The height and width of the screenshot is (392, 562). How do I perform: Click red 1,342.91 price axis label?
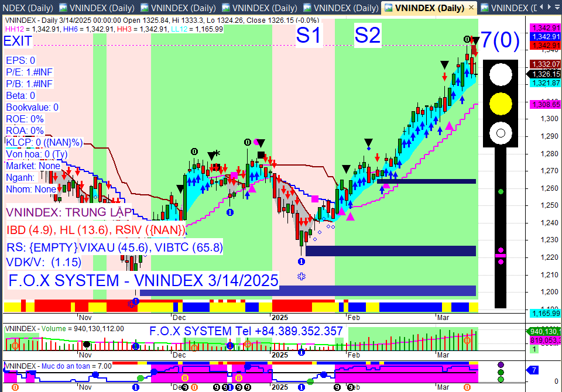[546, 46]
